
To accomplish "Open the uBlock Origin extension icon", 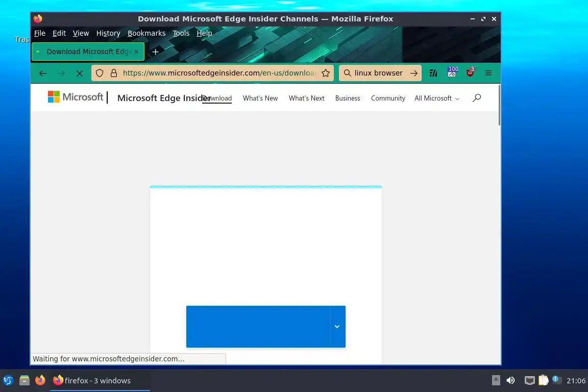I will click(470, 72).
